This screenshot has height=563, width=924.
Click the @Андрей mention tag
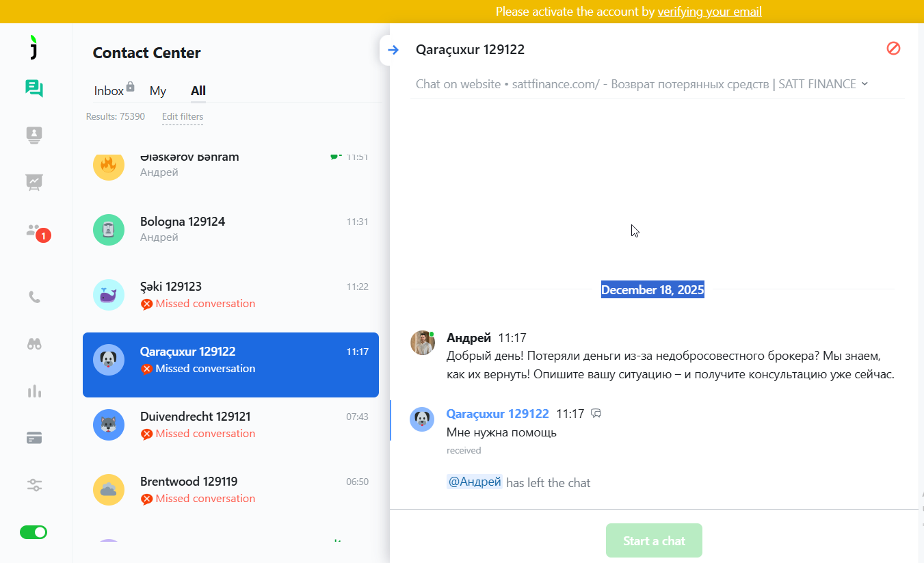point(475,482)
